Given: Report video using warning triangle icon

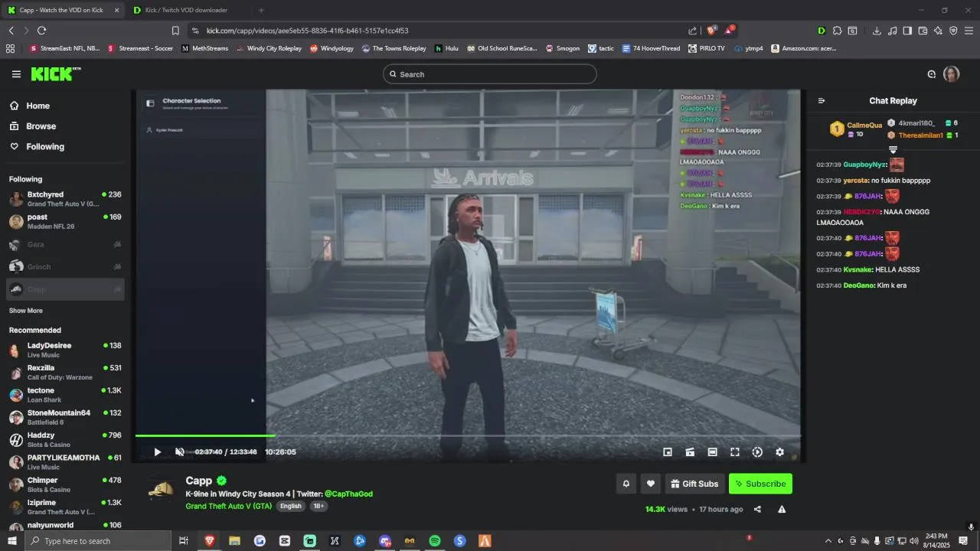Looking at the screenshot, I should click(x=782, y=510).
